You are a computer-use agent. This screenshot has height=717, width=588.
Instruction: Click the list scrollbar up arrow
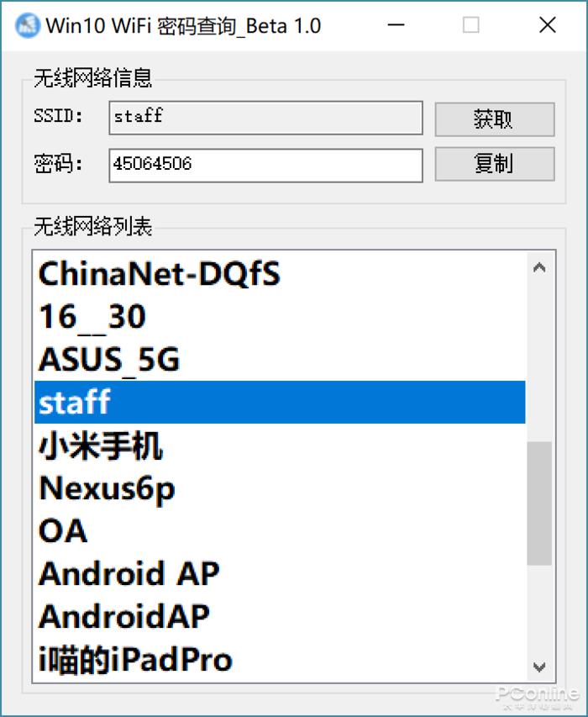tap(539, 267)
